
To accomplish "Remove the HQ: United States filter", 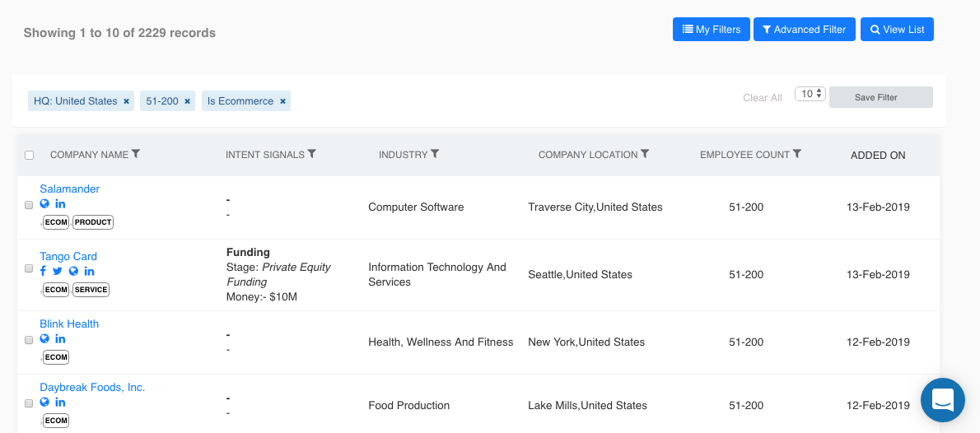I will [126, 101].
